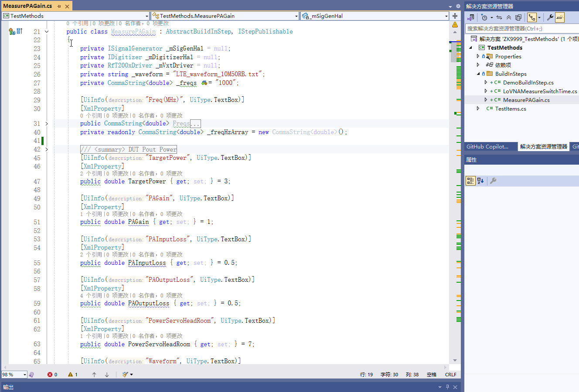This screenshot has height=392, width=579.
Task: Toggle auto-hide pin on the 输出 panel
Action: point(447,387)
